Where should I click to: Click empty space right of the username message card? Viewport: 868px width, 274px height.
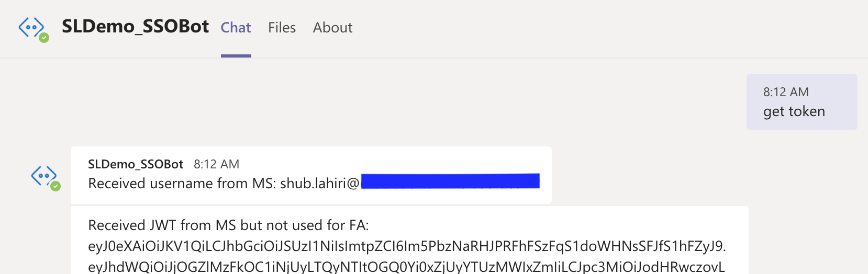click(649, 175)
